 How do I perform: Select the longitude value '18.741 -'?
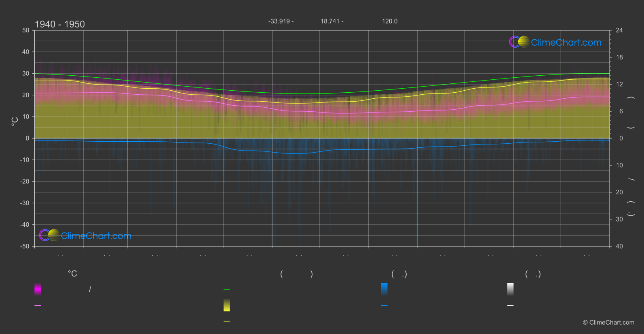pos(332,21)
